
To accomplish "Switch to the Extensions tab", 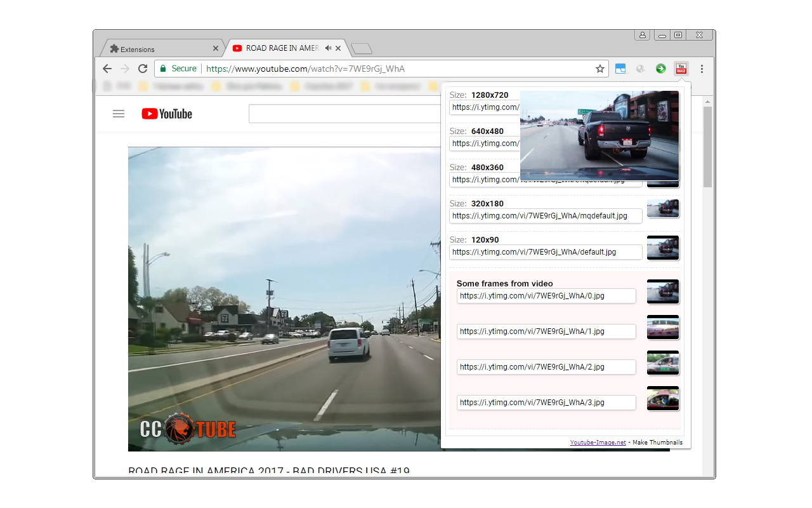I will [x=162, y=48].
